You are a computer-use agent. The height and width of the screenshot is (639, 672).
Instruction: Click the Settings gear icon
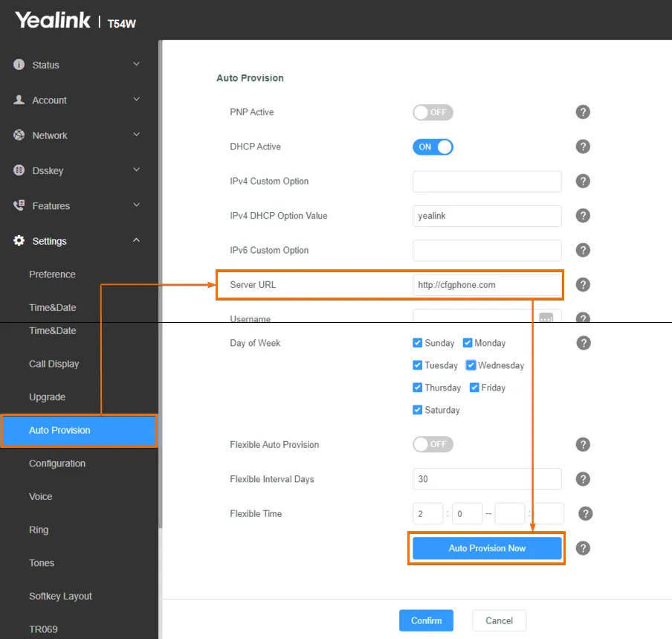19,240
